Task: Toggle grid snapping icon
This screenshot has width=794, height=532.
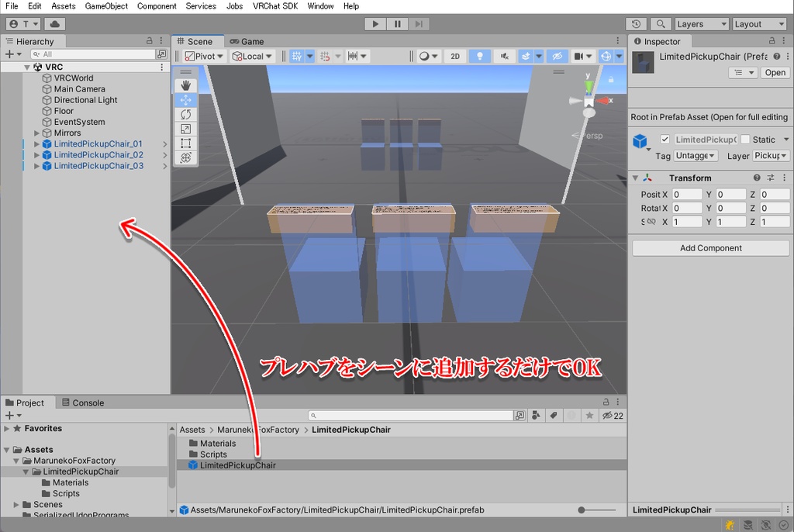Action: (x=325, y=57)
